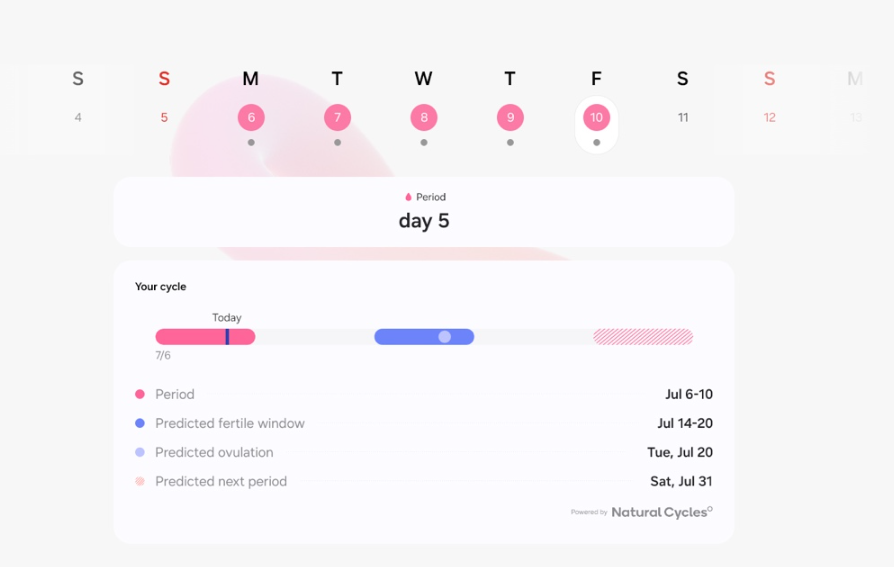Click the ovulation dot on cycle bar
894x567 pixels.
445,337
